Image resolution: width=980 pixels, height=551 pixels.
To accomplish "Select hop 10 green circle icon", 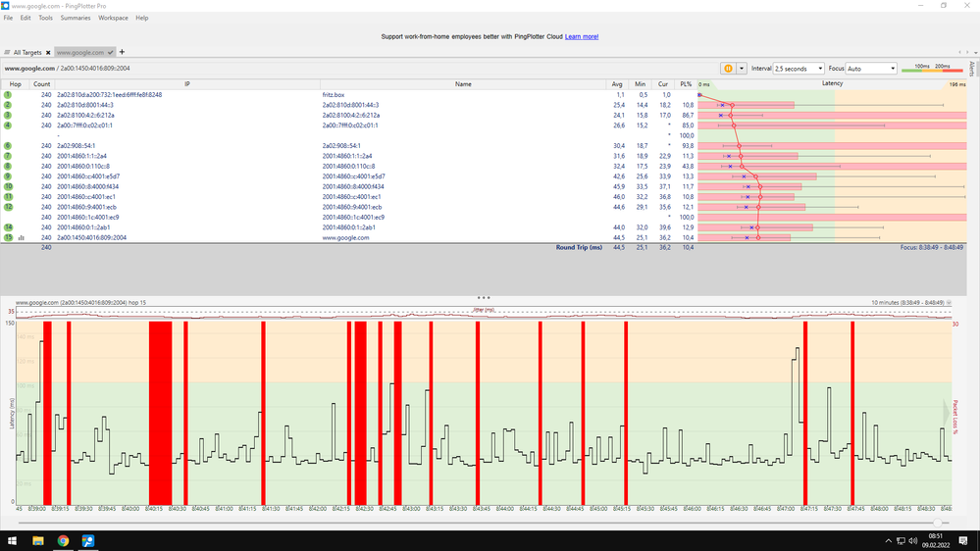I will tap(8, 187).
